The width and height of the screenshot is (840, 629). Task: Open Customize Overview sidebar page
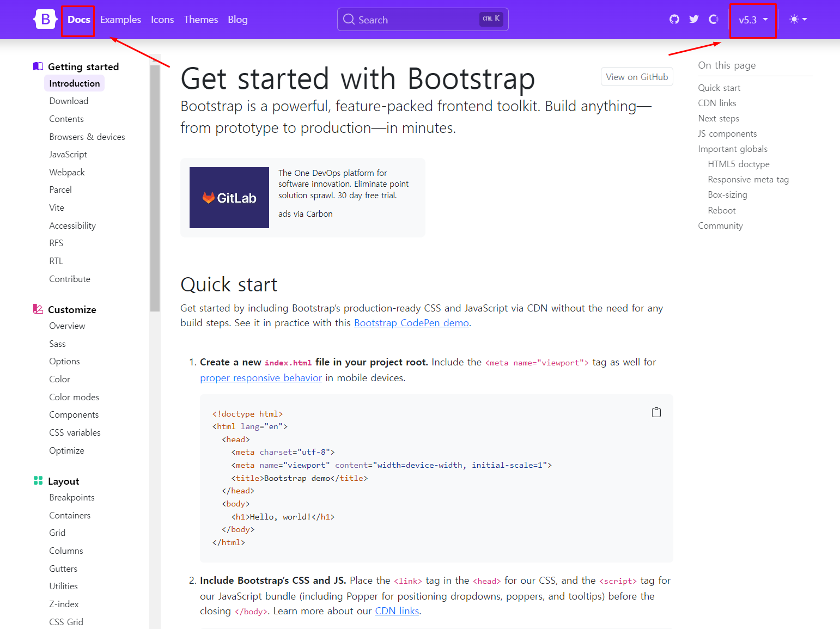(67, 326)
